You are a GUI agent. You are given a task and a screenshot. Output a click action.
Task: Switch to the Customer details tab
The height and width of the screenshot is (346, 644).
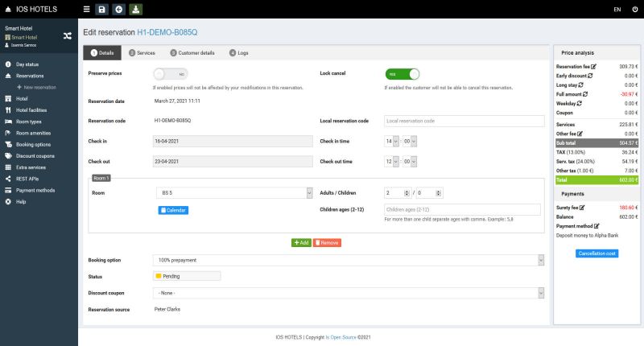[192, 53]
